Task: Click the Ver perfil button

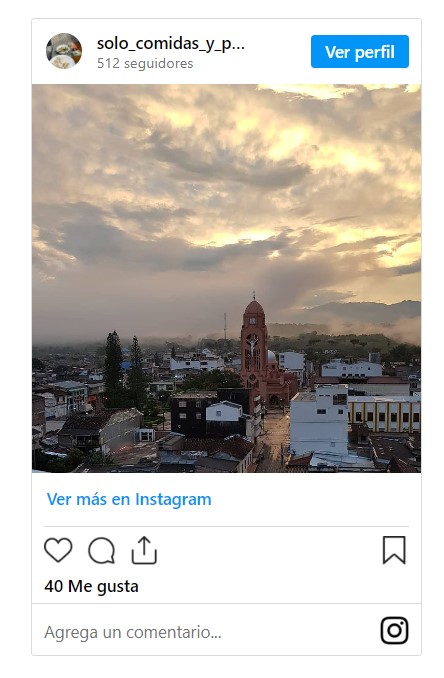Action: [x=360, y=51]
